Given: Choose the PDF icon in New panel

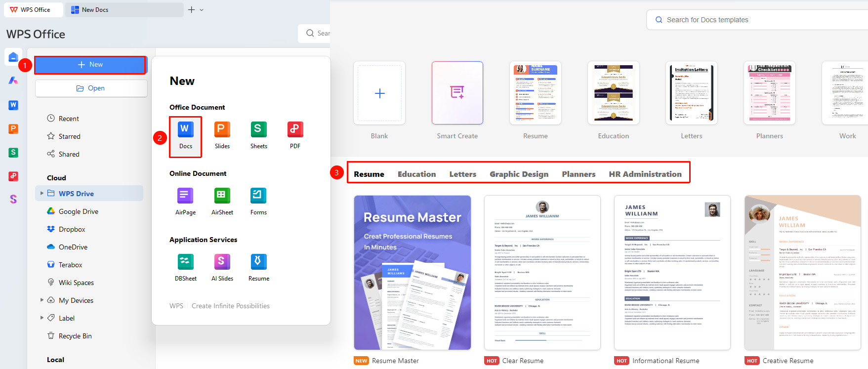Looking at the screenshot, I should coord(295,129).
